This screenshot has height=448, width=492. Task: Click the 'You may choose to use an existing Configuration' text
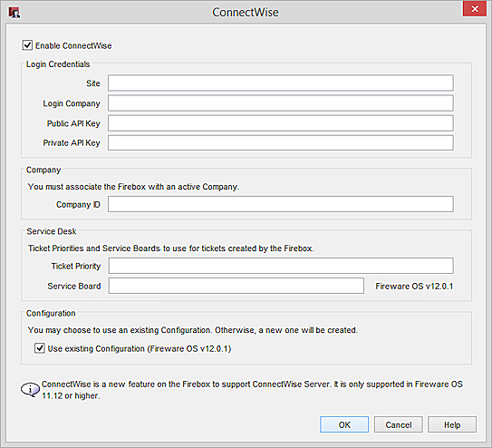point(193,330)
